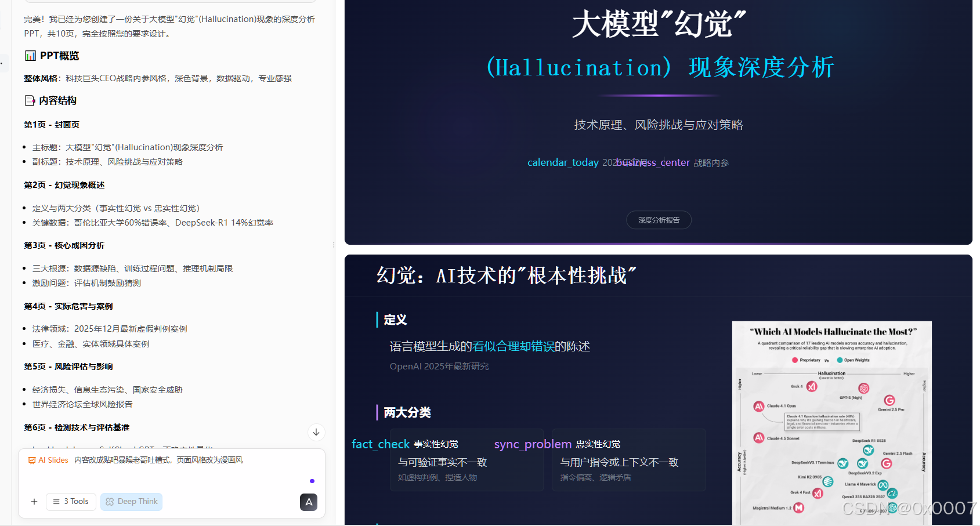980x526 pixels.
Task: Click the 忠实性幻觉 card
Action: tap(629, 460)
